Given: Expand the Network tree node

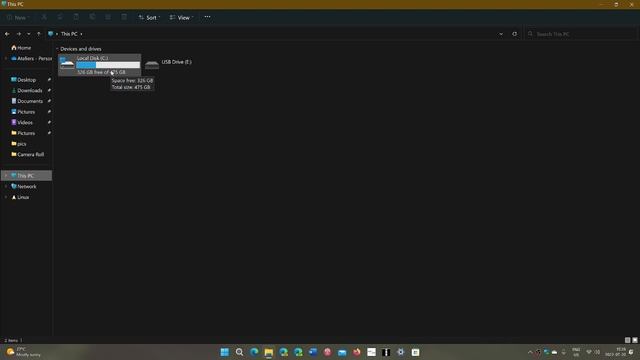Looking at the screenshot, I should coord(6,186).
